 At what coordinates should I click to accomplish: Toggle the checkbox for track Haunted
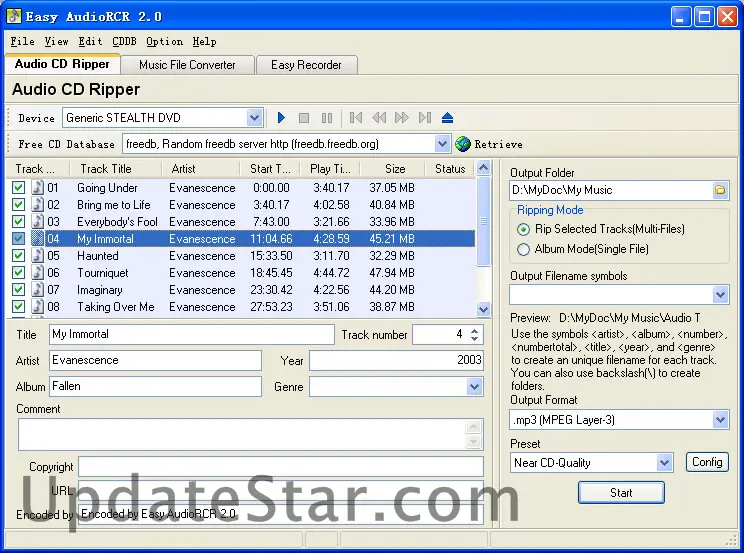point(19,256)
